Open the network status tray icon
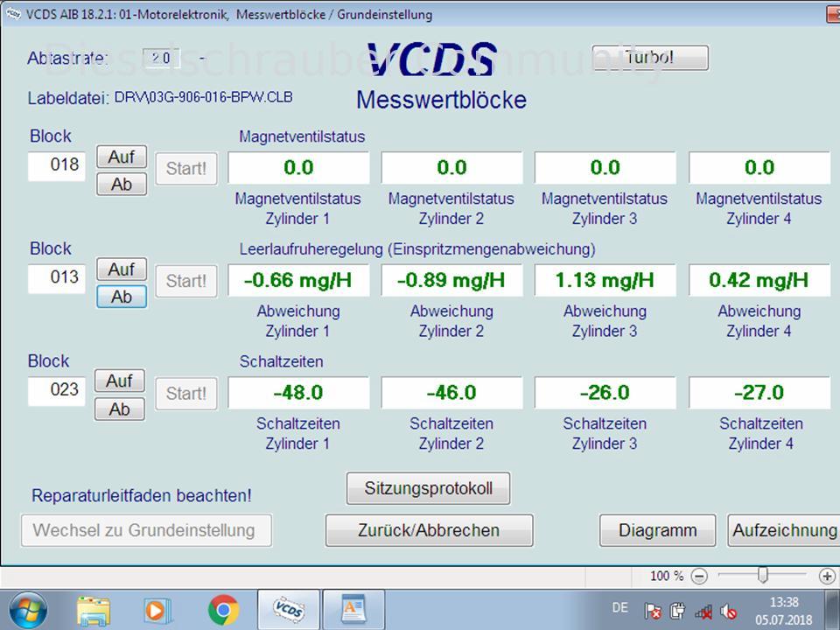The width and height of the screenshot is (840, 630). (703, 611)
